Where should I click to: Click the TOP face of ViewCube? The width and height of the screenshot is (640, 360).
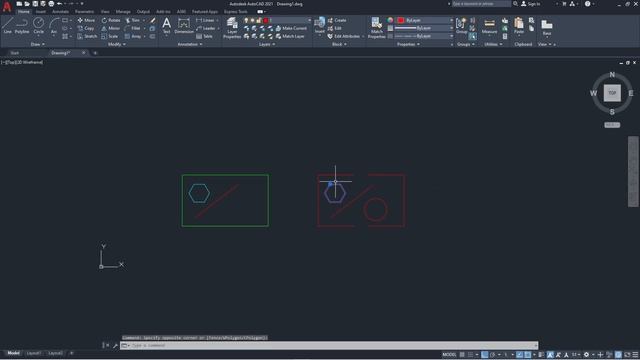pyautogui.click(x=612, y=93)
